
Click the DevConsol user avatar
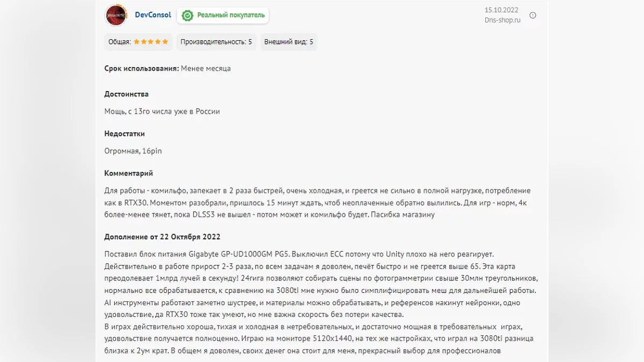116,16
